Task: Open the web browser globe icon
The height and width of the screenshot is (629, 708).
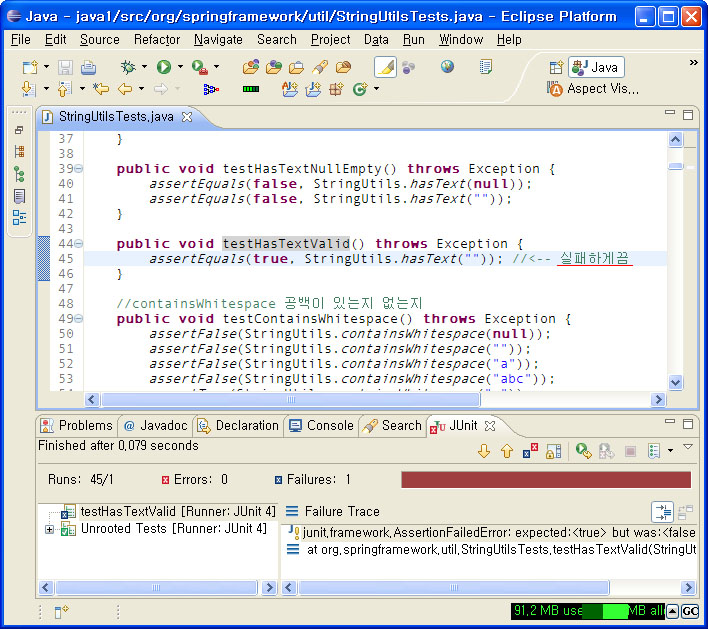Action: tap(447, 67)
